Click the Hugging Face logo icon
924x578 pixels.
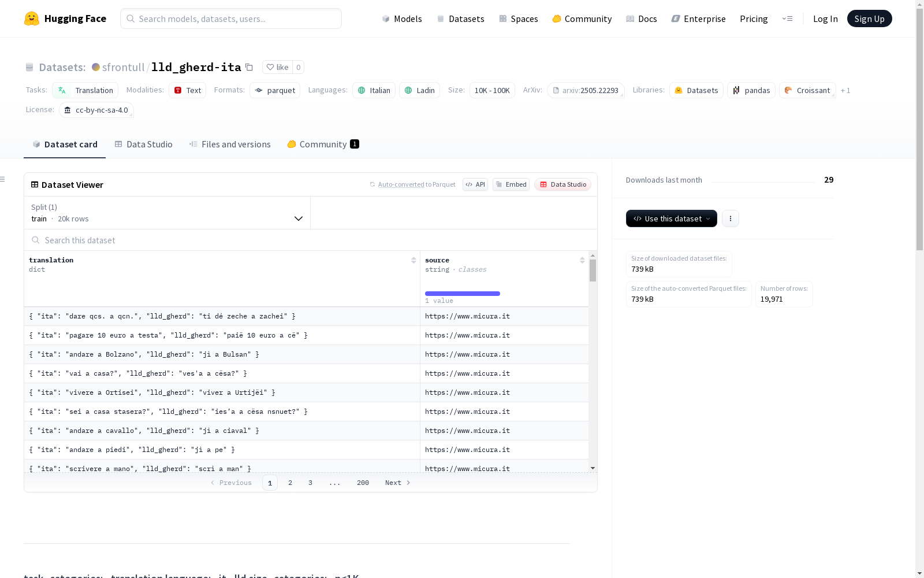coord(32,18)
